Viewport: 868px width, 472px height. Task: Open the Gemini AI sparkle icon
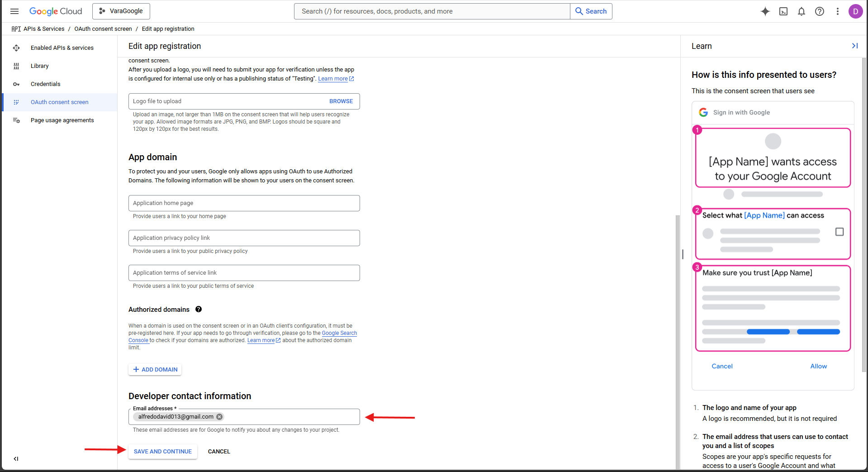point(765,11)
